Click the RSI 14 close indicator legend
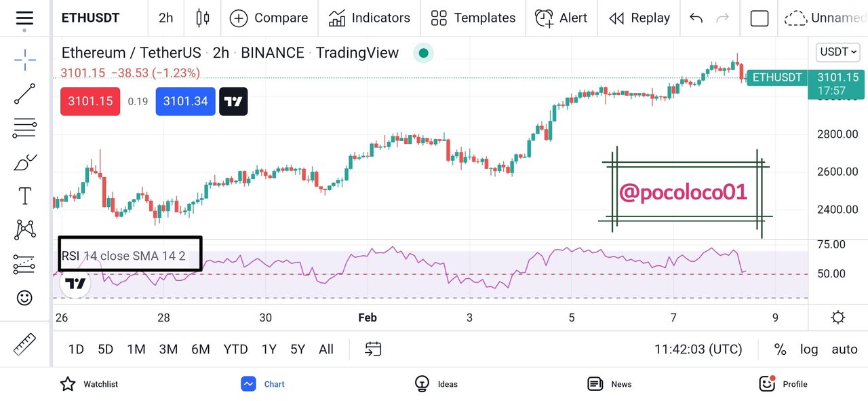 click(123, 256)
